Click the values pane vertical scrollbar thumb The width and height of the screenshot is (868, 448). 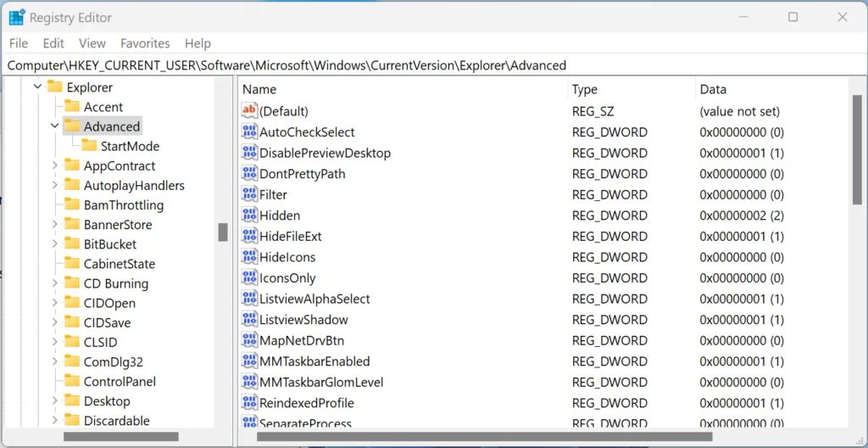[x=857, y=149]
